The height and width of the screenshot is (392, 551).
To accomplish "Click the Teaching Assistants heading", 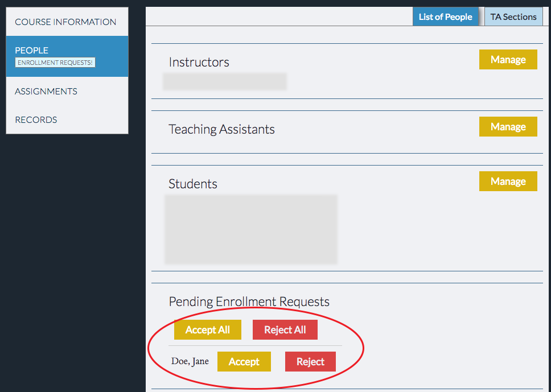I will (221, 130).
